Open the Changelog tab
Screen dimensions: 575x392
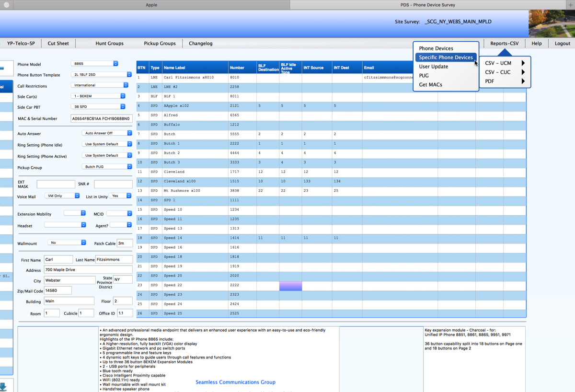pyautogui.click(x=200, y=43)
